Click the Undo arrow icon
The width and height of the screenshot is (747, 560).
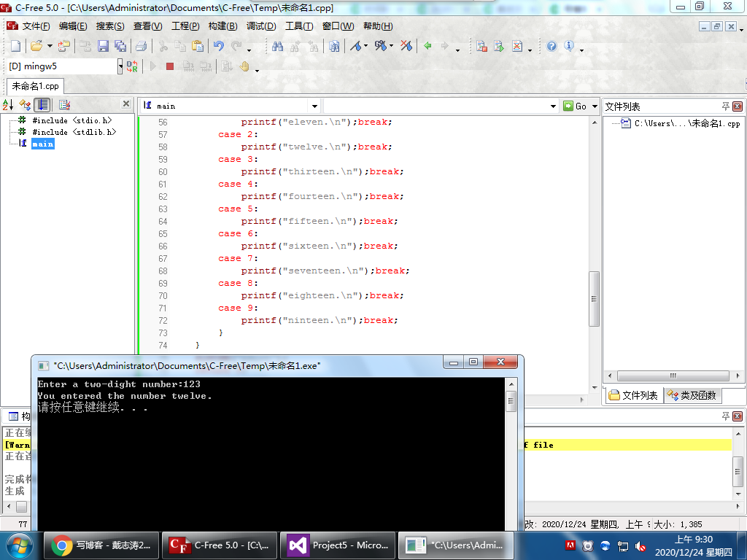[x=218, y=46]
